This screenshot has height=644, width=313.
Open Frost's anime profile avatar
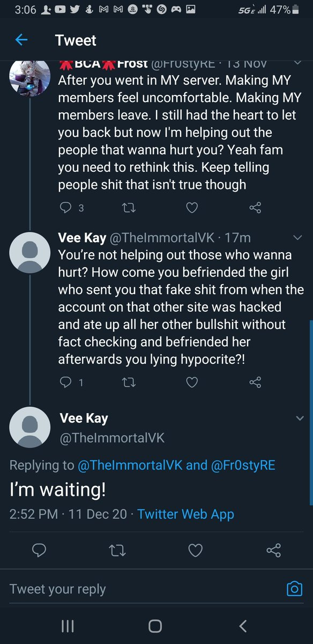30,78
